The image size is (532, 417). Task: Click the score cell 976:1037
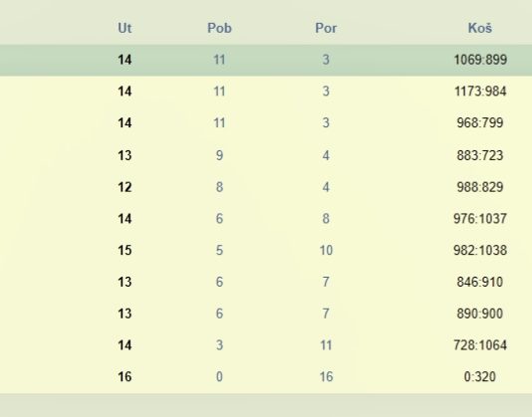point(480,218)
